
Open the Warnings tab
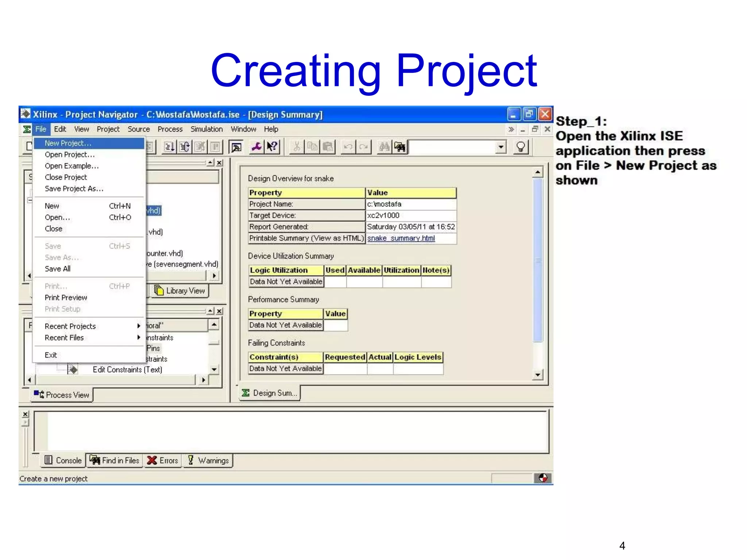pyautogui.click(x=208, y=460)
